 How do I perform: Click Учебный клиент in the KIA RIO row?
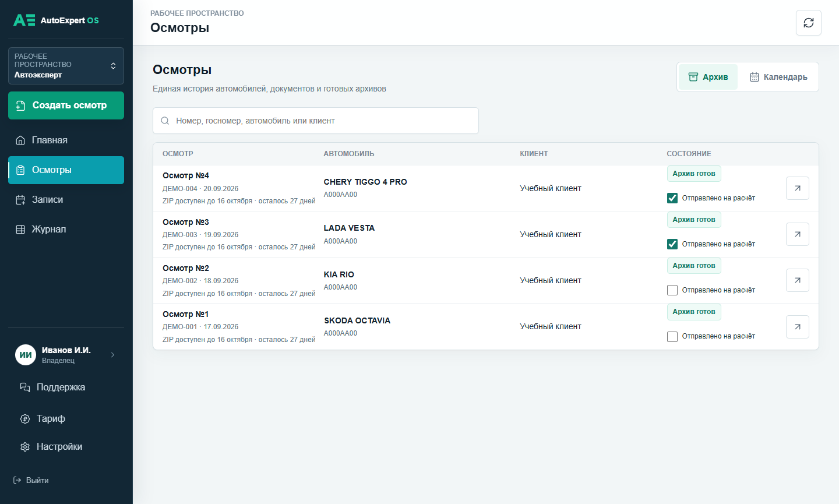coord(551,280)
